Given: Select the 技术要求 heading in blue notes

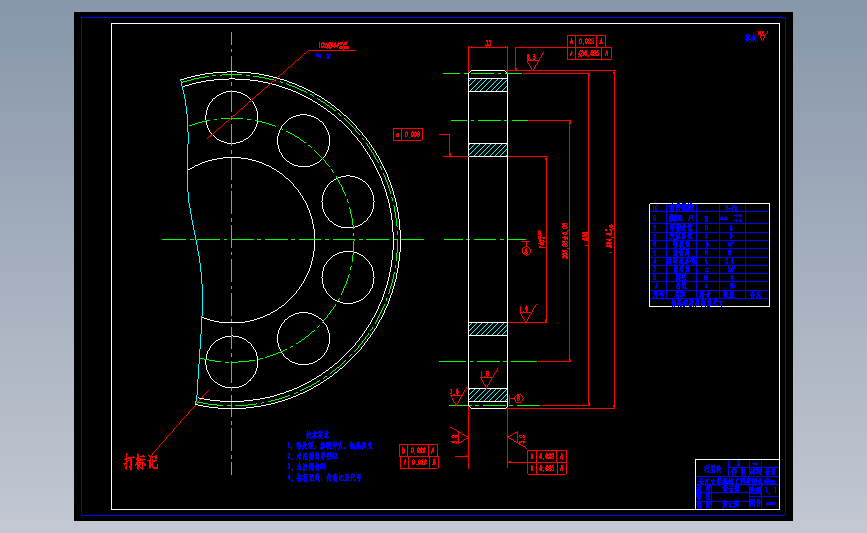Looking at the screenshot, I should tap(317, 435).
